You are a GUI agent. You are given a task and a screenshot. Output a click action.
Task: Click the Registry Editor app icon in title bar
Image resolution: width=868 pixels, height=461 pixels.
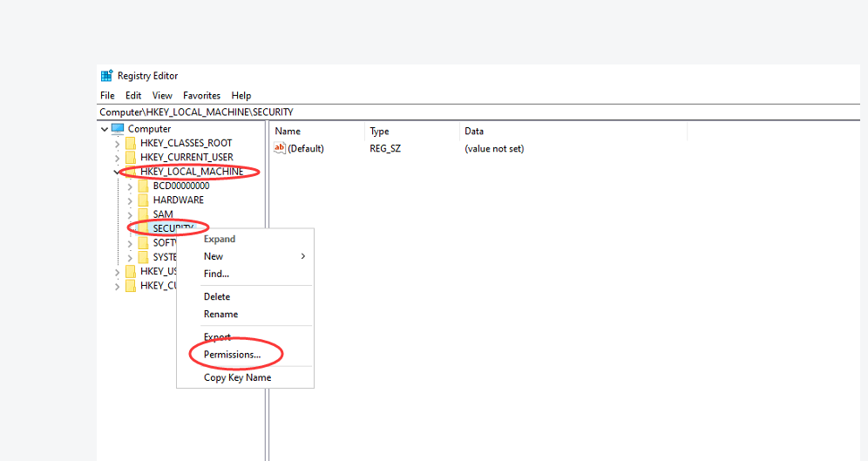point(106,76)
